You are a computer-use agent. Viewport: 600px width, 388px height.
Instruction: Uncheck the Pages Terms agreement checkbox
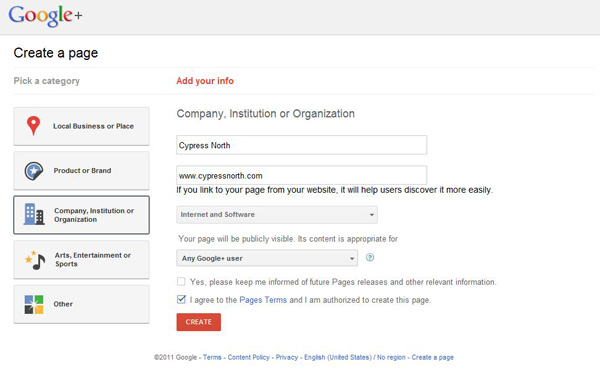click(x=181, y=299)
